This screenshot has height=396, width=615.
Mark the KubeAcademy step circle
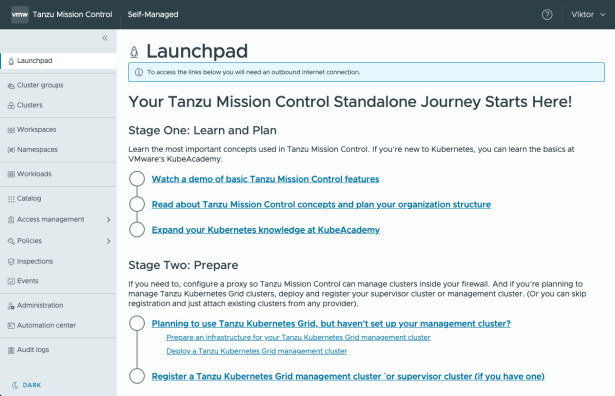(x=137, y=229)
